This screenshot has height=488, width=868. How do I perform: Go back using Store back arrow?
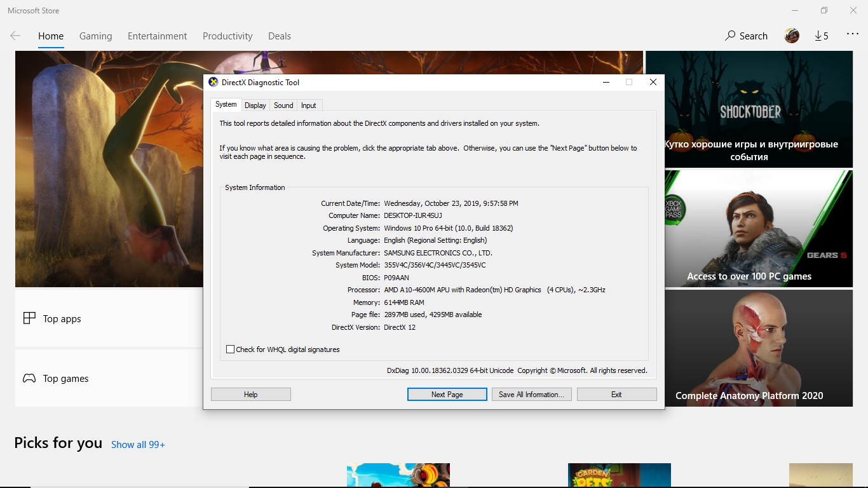(15, 36)
